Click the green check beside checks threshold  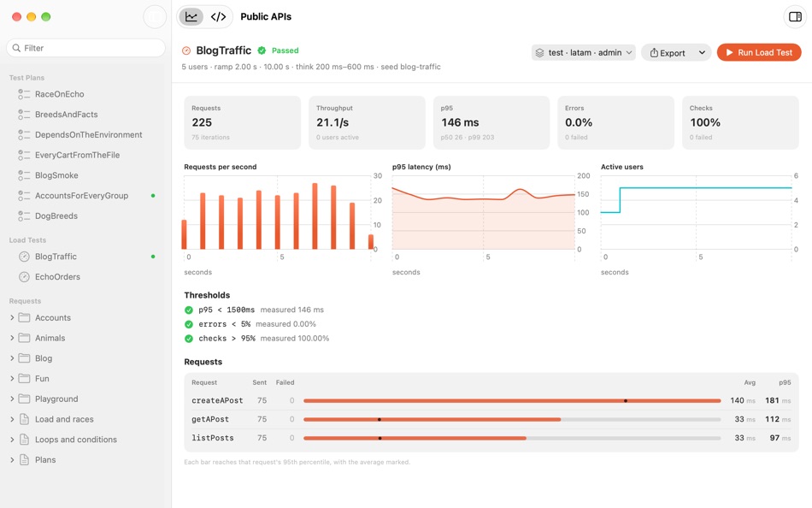pos(189,339)
